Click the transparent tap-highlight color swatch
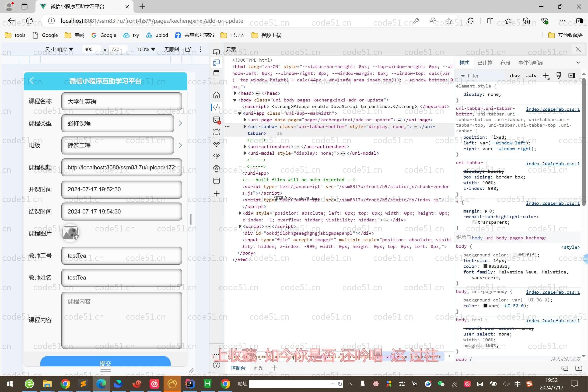Screen dimensions: 588x392 tap(474, 222)
